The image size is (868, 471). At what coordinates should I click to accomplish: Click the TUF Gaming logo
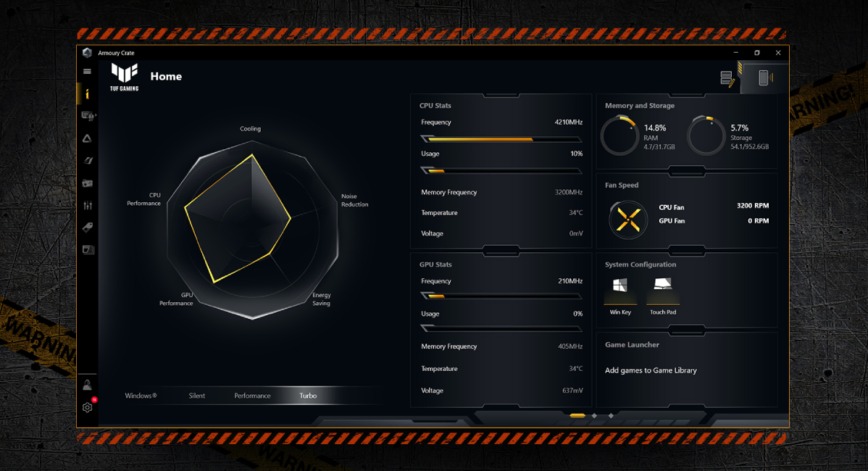click(125, 77)
